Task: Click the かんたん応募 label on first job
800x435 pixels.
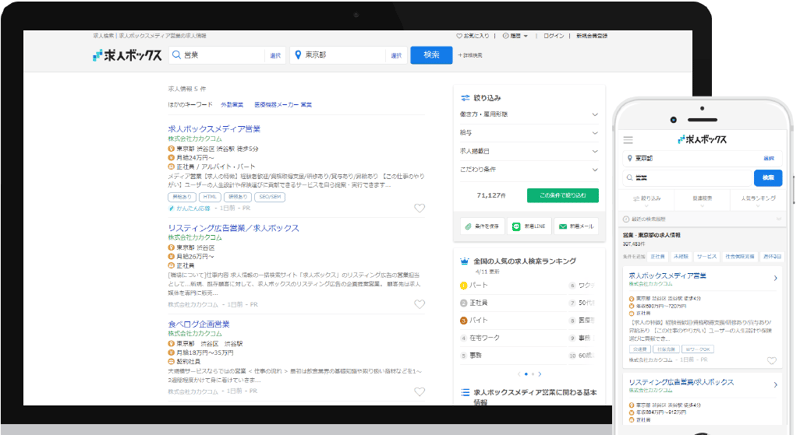Action: coord(190,208)
